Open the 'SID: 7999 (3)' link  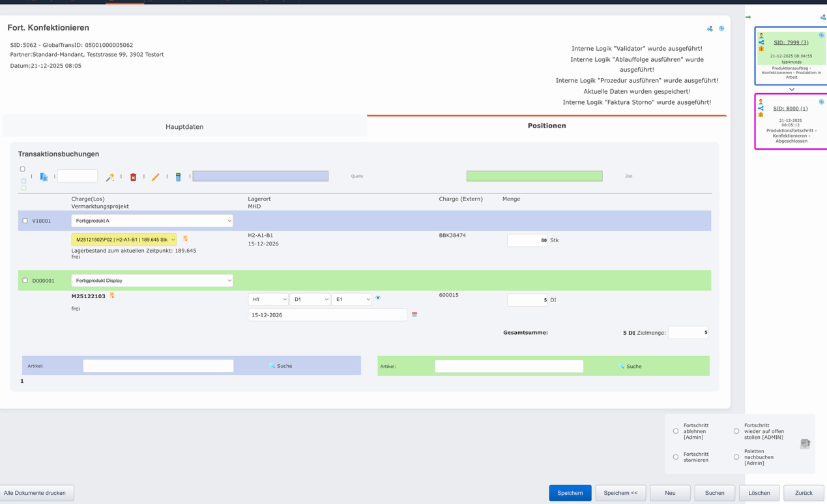tap(791, 42)
